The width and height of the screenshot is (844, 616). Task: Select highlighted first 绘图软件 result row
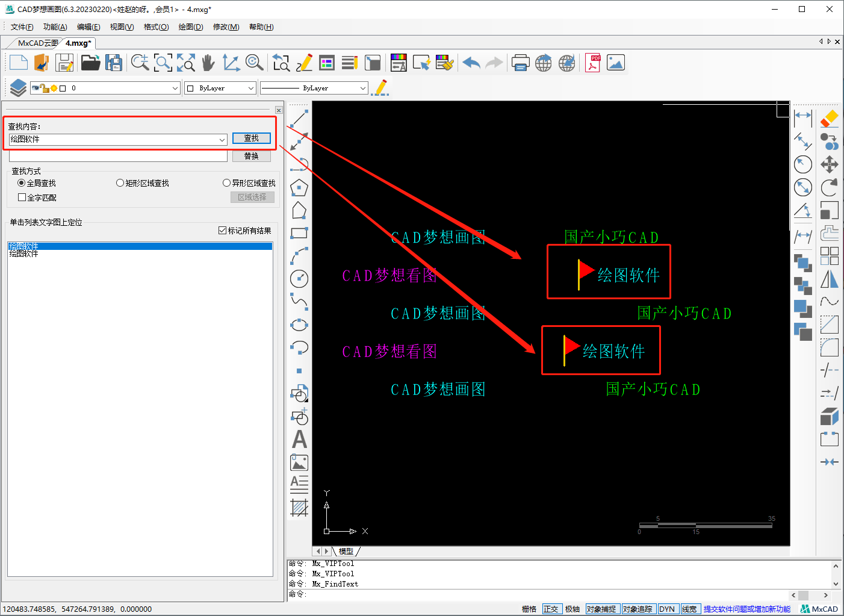click(x=140, y=246)
